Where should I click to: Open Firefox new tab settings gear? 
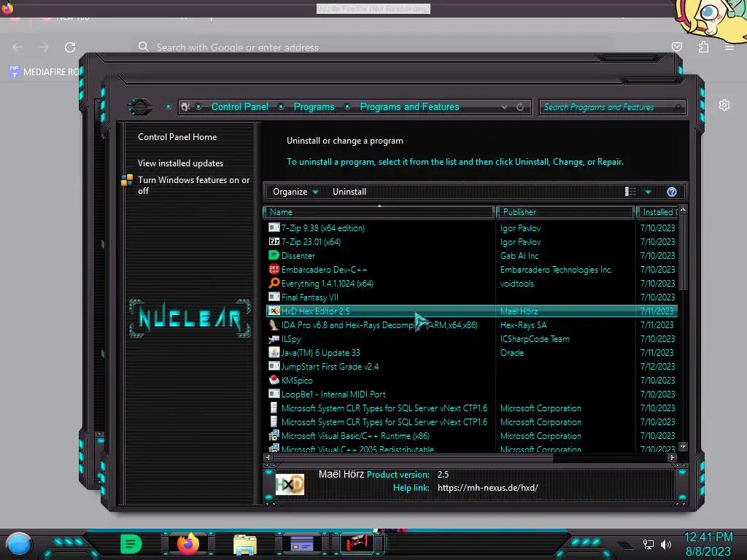(x=724, y=105)
